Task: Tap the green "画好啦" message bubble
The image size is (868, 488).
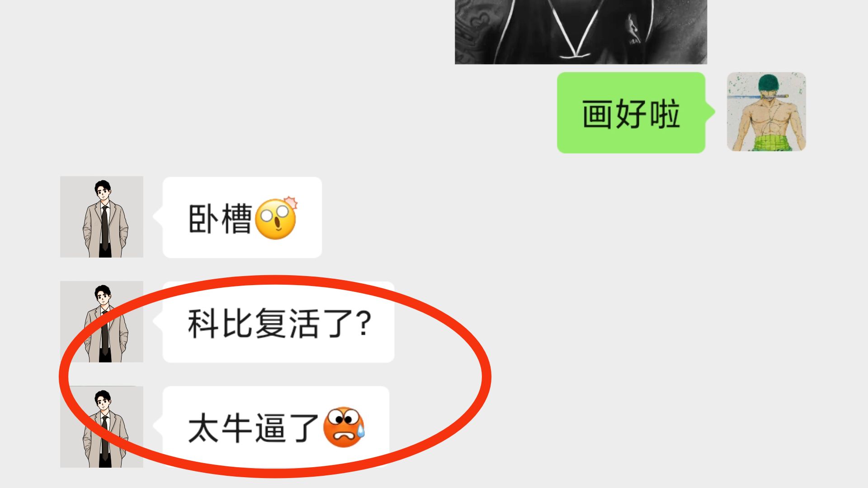Action: [631, 113]
